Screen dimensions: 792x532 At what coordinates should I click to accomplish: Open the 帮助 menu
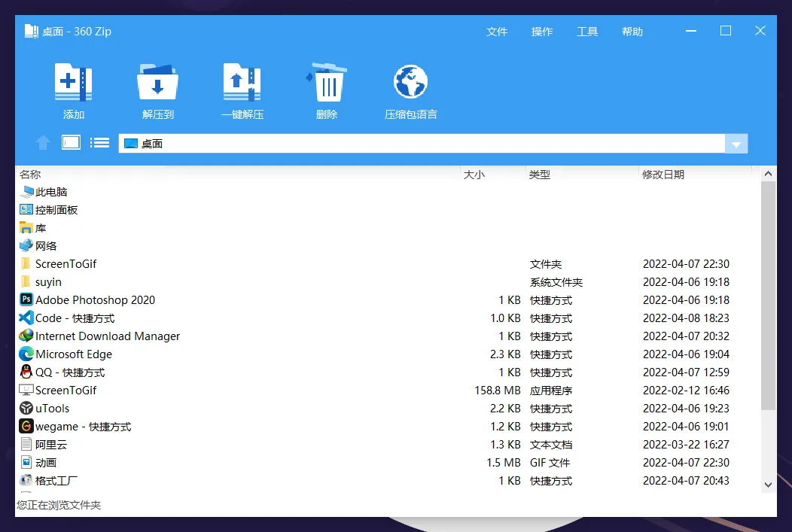[632, 32]
